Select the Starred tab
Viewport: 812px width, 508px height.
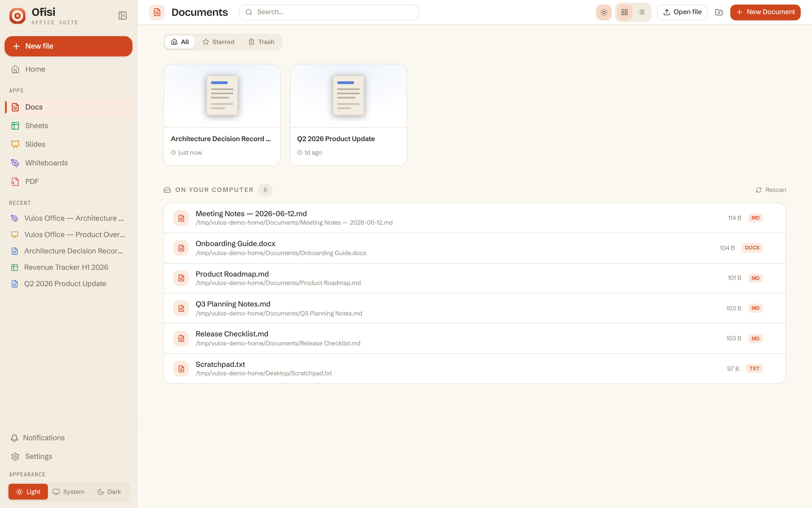219,42
